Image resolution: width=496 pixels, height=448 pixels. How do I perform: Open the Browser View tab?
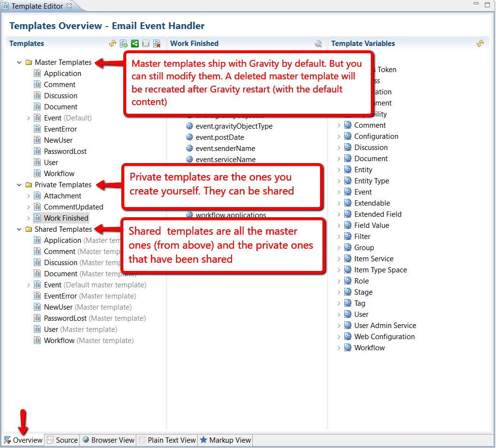point(108,440)
